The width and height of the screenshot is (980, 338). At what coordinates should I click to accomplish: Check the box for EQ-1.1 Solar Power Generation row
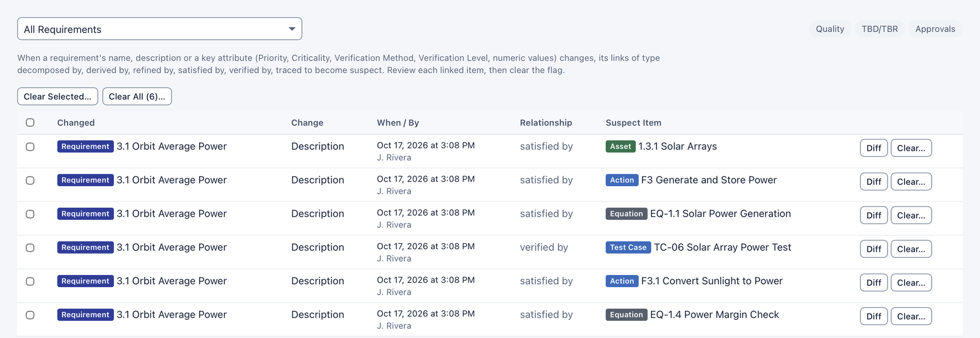(30, 214)
